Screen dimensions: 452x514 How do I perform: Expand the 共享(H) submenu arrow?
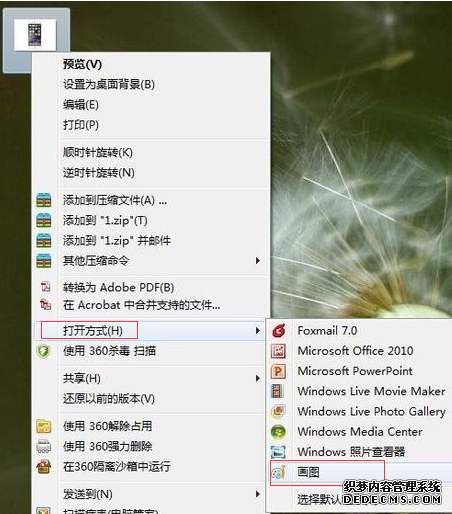pyautogui.click(x=257, y=378)
